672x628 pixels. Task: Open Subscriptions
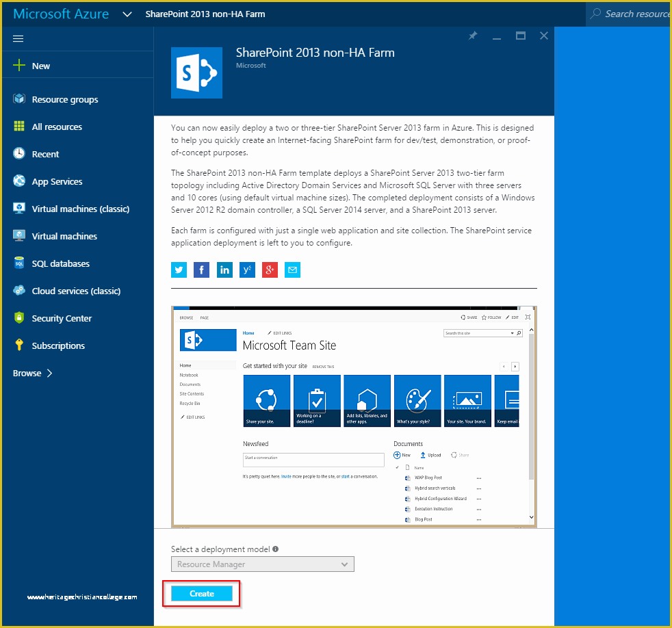58,346
